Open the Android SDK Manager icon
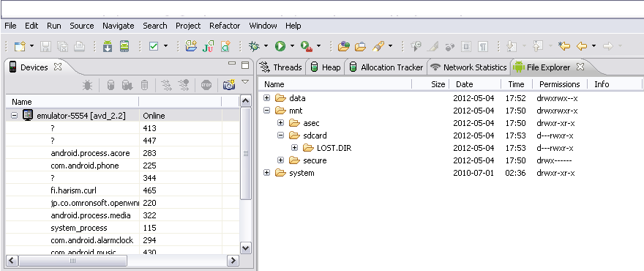 pos(108,46)
